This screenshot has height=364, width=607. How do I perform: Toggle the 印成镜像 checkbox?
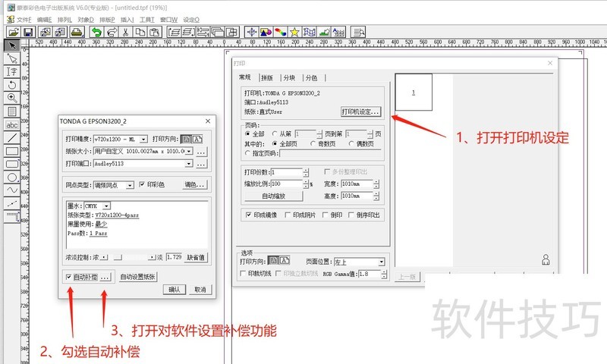pyautogui.click(x=249, y=215)
